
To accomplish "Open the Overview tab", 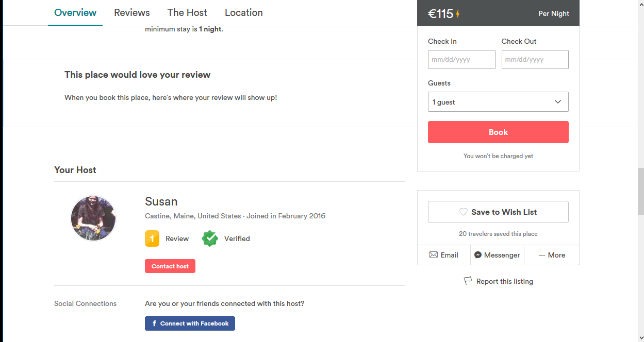I will (75, 13).
